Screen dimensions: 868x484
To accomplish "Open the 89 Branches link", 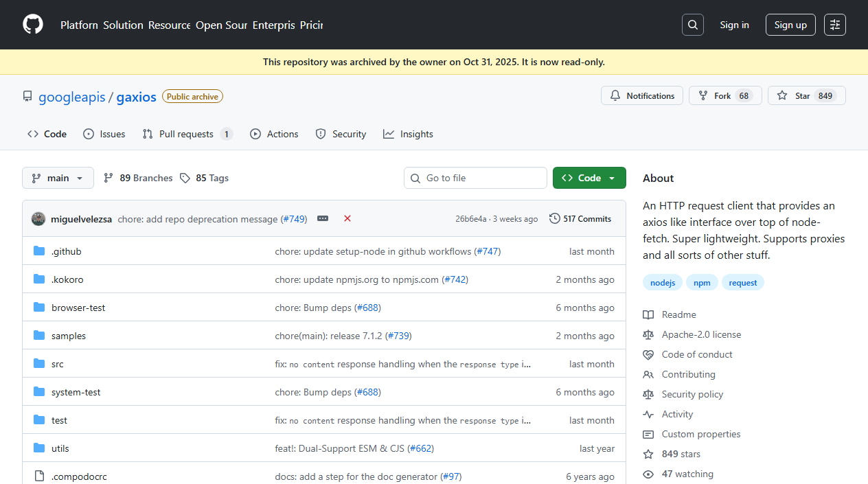I will [x=138, y=178].
